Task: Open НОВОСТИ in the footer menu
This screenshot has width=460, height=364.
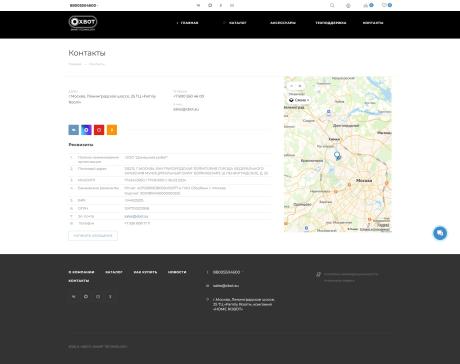Action: 177,272
